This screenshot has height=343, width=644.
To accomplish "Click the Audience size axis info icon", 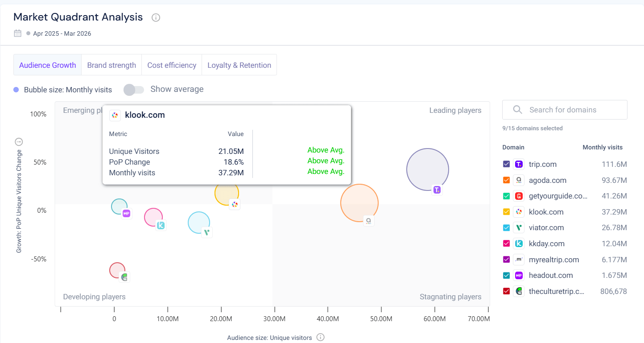I will coord(320,337).
